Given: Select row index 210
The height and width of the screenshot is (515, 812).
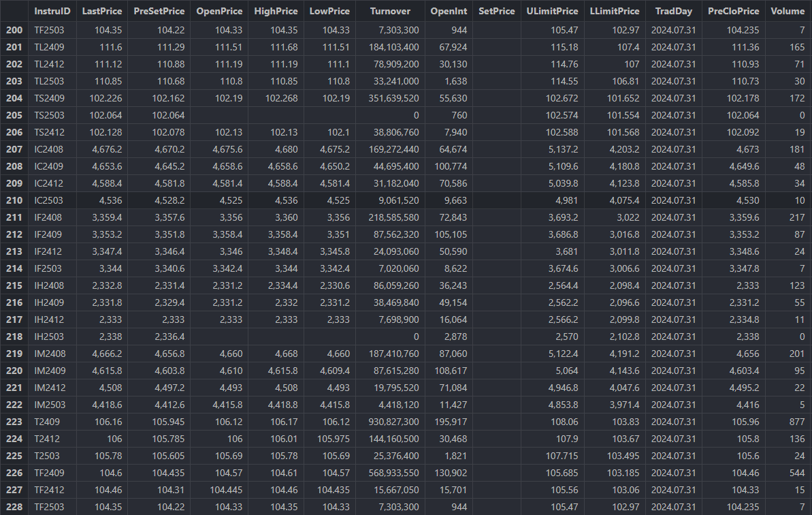Looking at the screenshot, I should coord(14,200).
